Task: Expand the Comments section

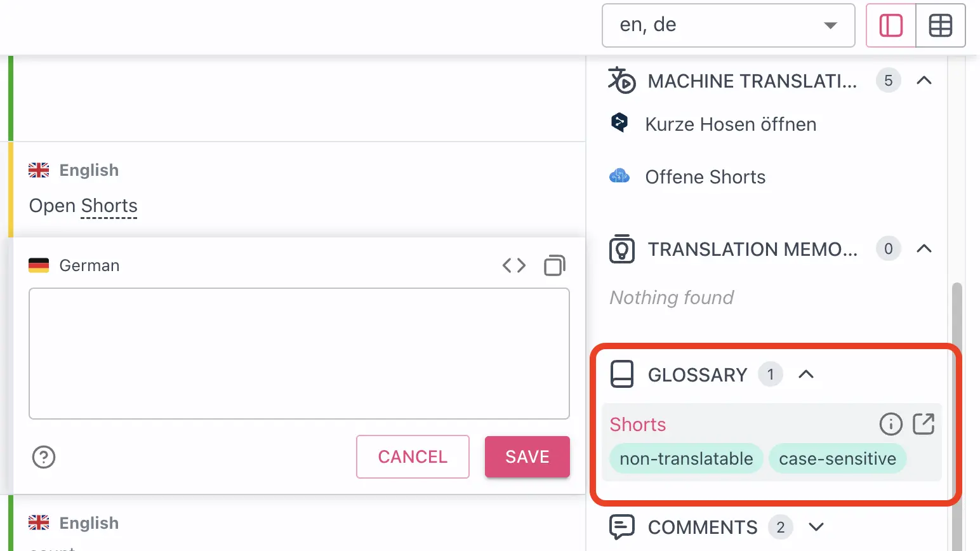Action: click(816, 527)
